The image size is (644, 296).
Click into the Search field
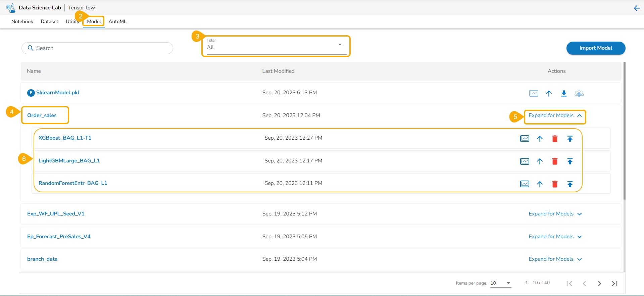tap(101, 48)
